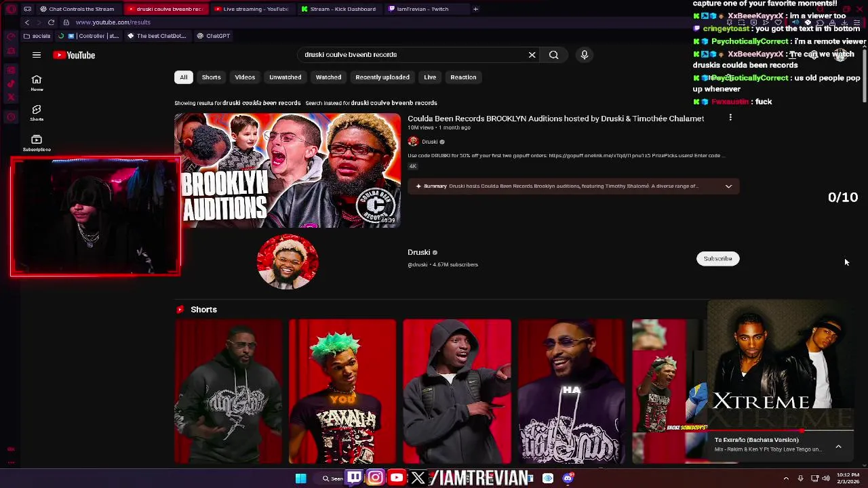868x488 pixels.
Task: Open YouTube icon on taskbar overlay
Action: pyautogui.click(x=397, y=478)
